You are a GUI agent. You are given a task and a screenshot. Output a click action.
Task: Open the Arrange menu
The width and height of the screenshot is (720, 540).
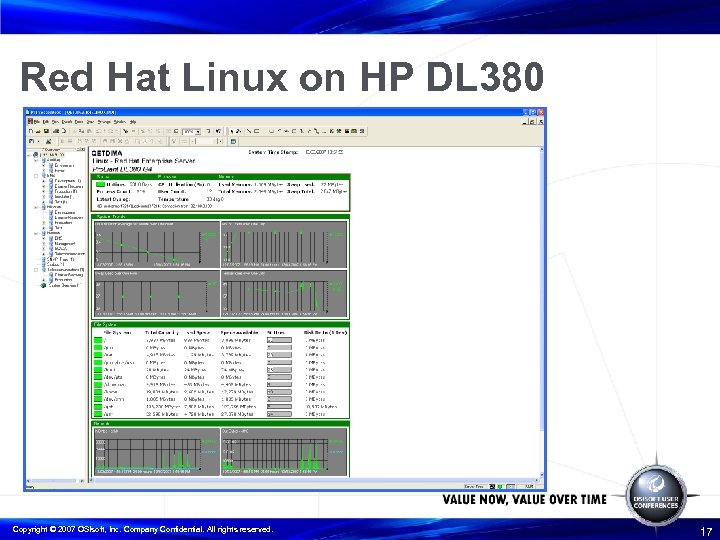click(x=104, y=122)
